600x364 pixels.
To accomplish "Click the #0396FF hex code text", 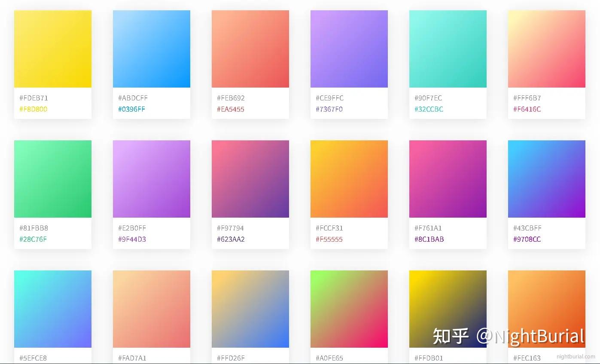I will (x=131, y=109).
